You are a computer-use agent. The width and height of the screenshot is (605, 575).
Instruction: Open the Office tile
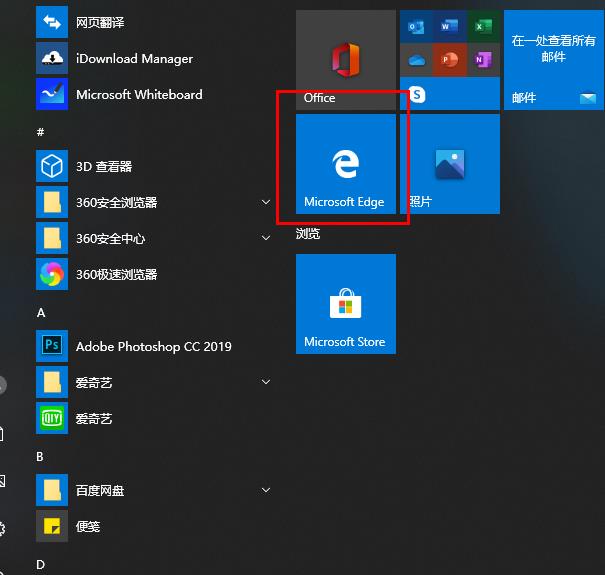point(345,60)
